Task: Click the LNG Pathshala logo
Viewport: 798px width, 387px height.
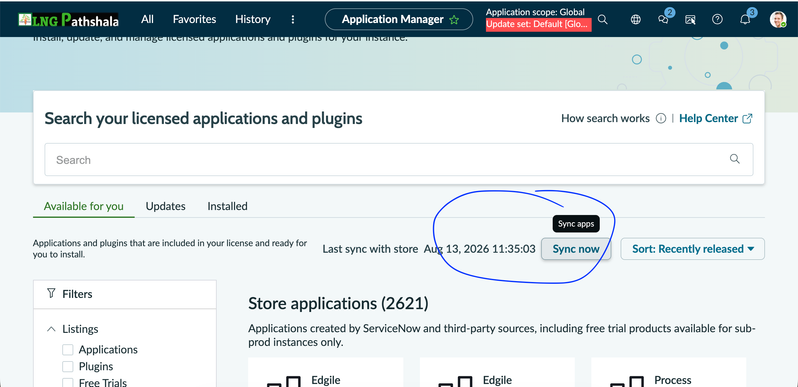Action: (x=68, y=20)
